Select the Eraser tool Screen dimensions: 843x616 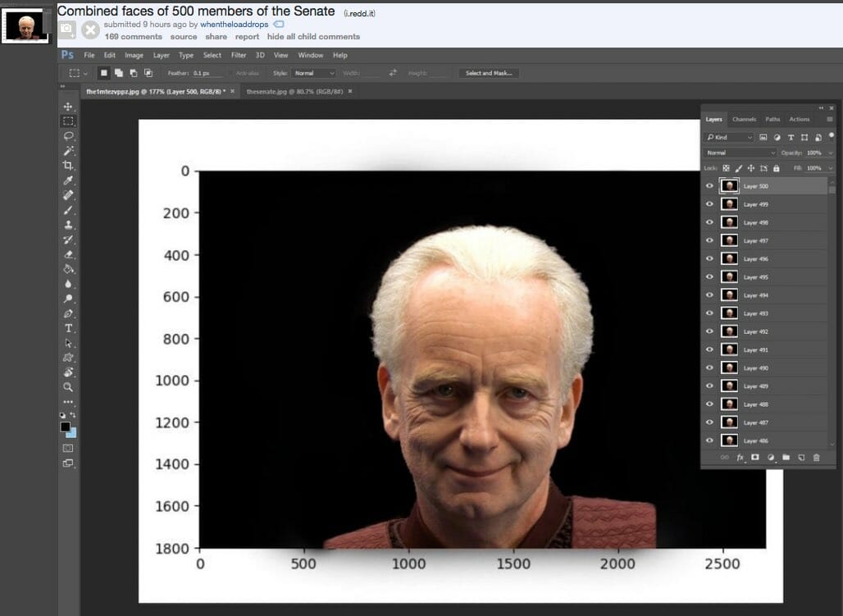[x=68, y=254]
